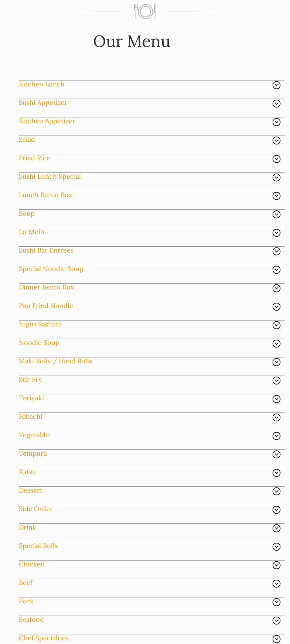Expand the Sushi Lunch Special section
290x644 pixels.
coord(50,177)
